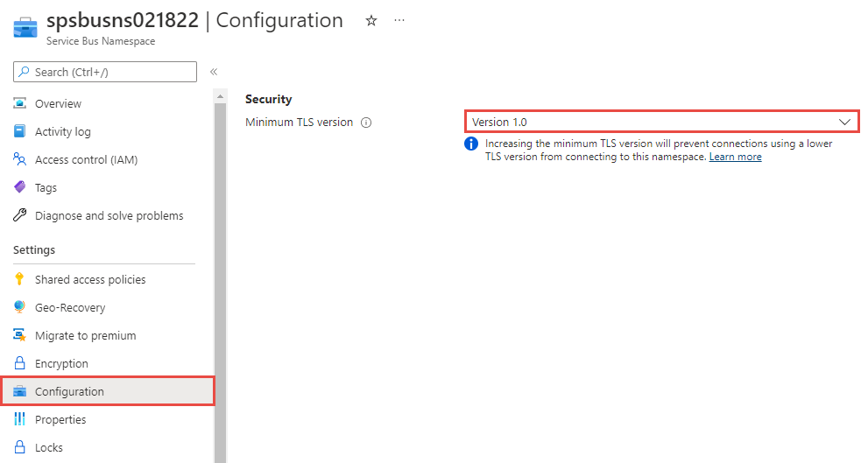
Task: Click the Migrate to premium icon
Action: [x=20, y=335]
